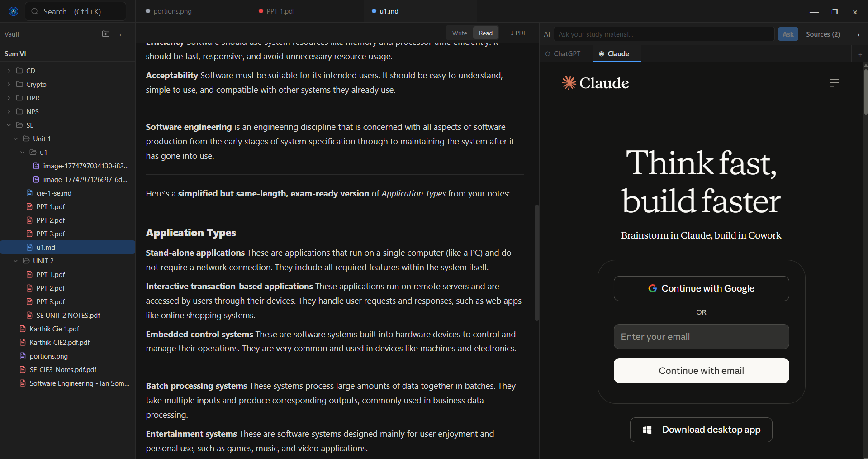The image size is (868, 459).
Task: Click Continue with Google
Action: coord(701,288)
